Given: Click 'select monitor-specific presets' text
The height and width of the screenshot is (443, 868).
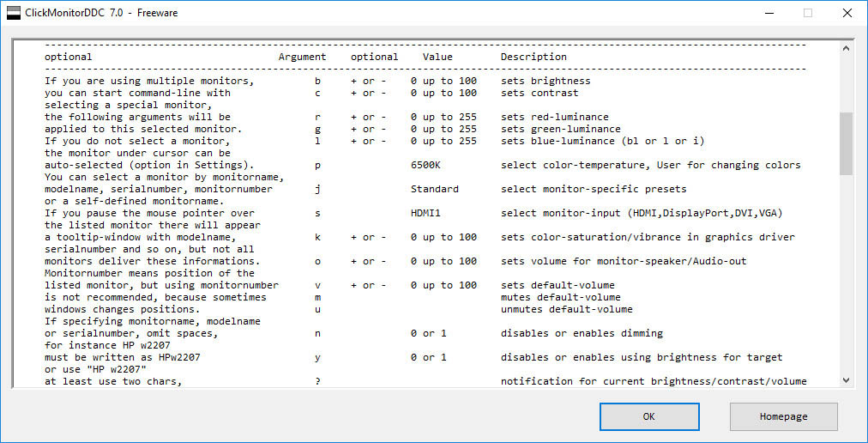Looking at the screenshot, I should [594, 189].
